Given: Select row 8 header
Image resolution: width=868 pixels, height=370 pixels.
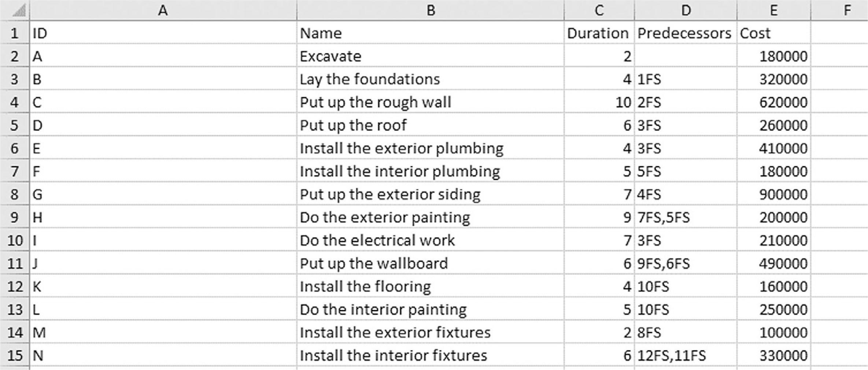Looking at the screenshot, I should coord(15,194).
